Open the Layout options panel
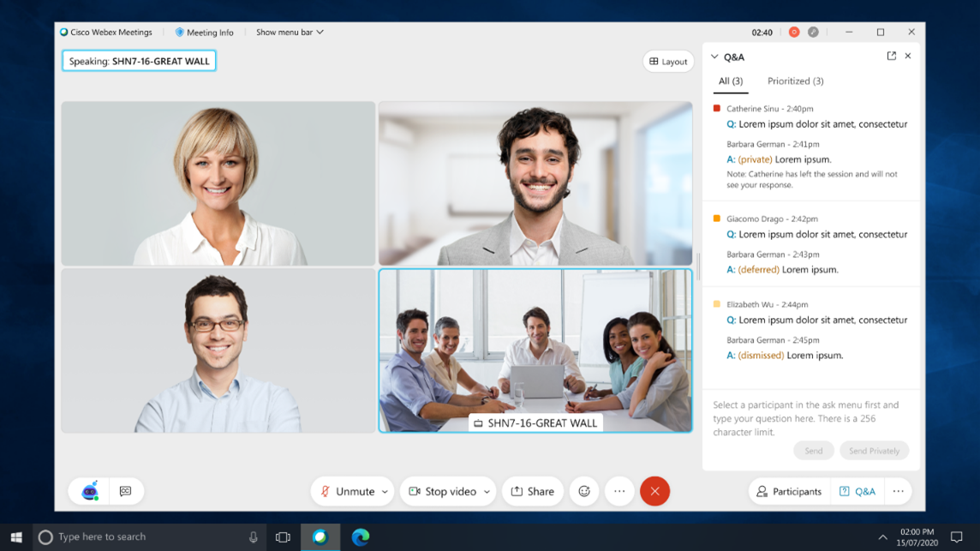This screenshot has width=980, height=551. tap(667, 61)
